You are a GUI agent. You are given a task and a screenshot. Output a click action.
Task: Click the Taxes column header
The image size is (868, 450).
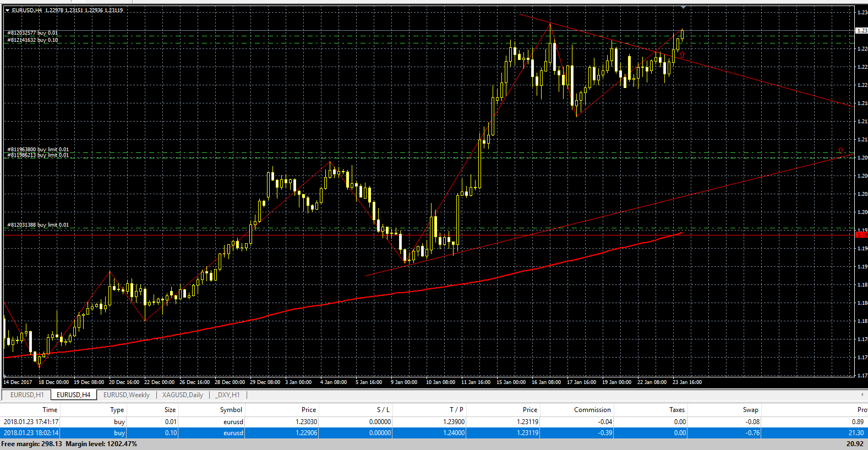pyautogui.click(x=651, y=410)
